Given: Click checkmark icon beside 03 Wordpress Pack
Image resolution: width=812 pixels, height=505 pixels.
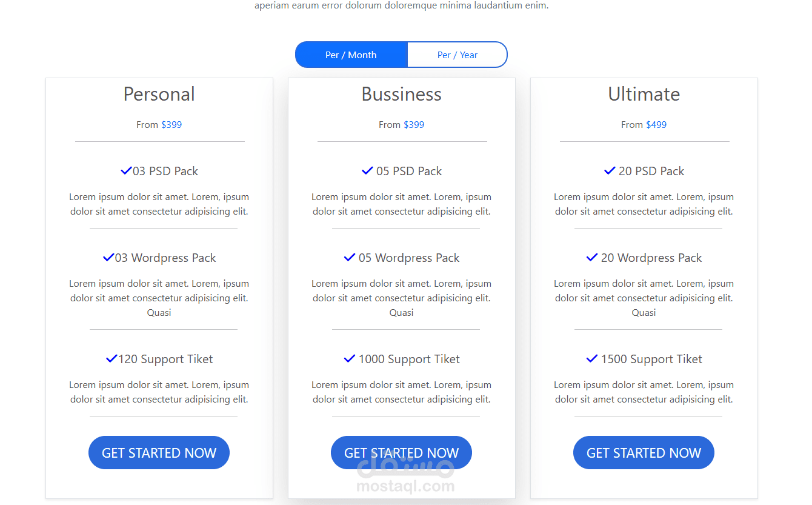Looking at the screenshot, I should click(108, 258).
